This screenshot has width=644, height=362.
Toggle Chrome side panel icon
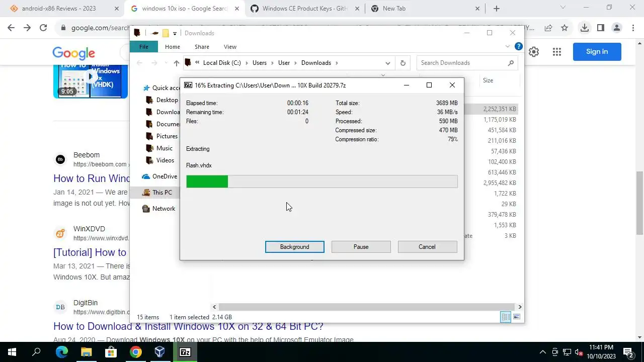tap(601, 28)
